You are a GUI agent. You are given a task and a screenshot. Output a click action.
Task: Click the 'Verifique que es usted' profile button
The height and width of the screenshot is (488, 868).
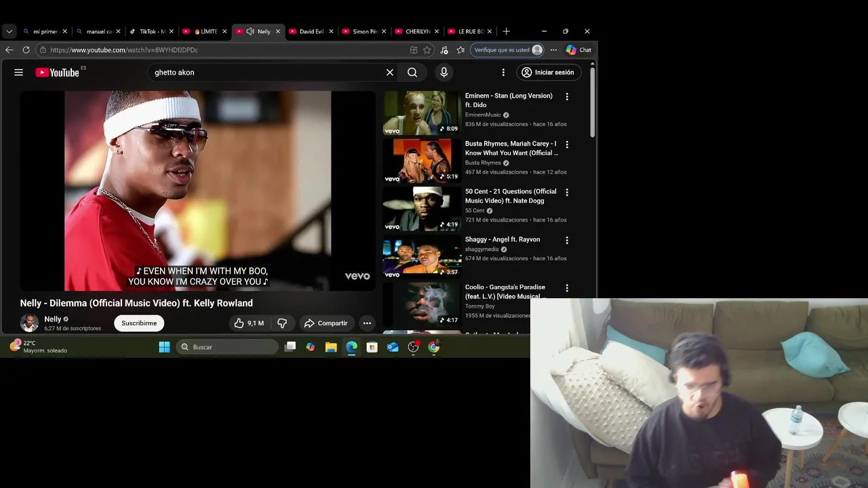507,49
